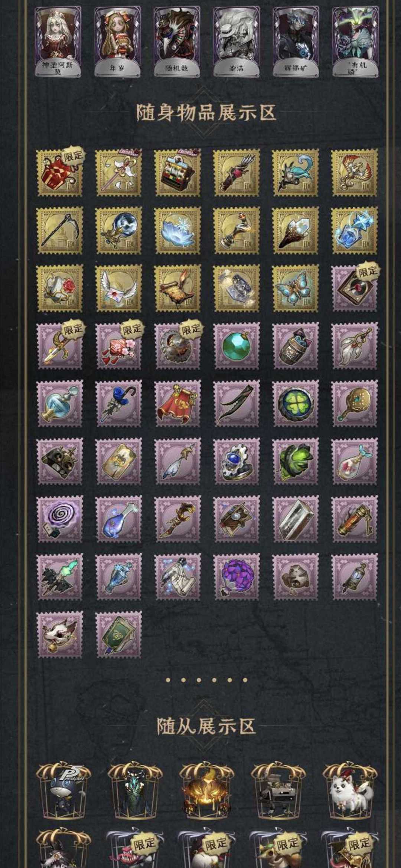Open the limited vinyl record accessory
Screen dimensions: 401x868
coord(355,288)
